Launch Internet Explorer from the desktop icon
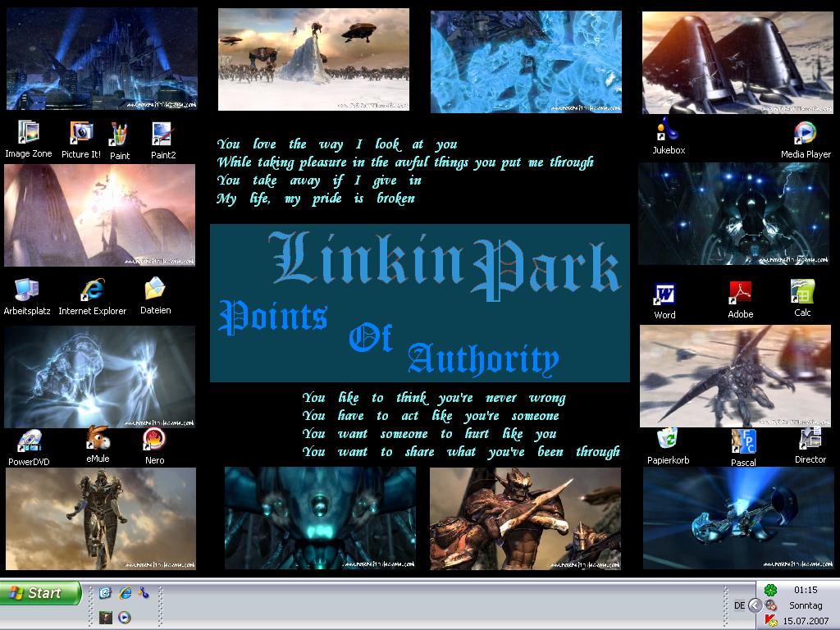 tap(92, 290)
